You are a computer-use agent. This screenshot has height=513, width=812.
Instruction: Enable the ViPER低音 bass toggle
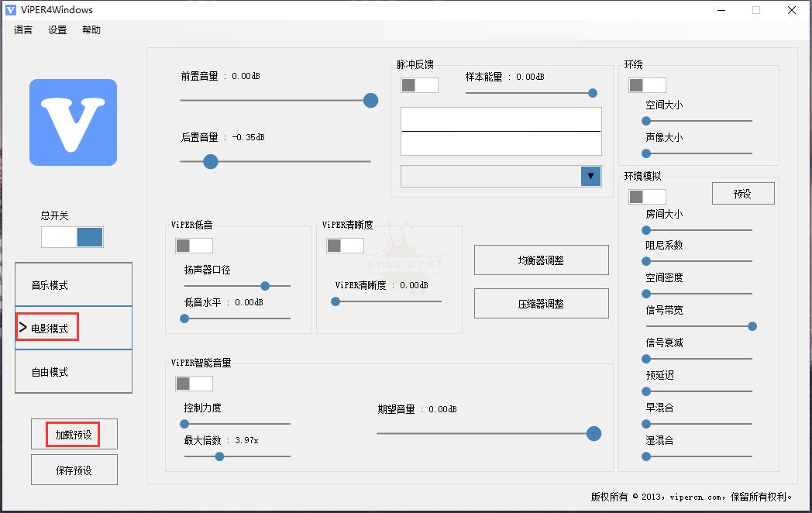click(x=193, y=245)
